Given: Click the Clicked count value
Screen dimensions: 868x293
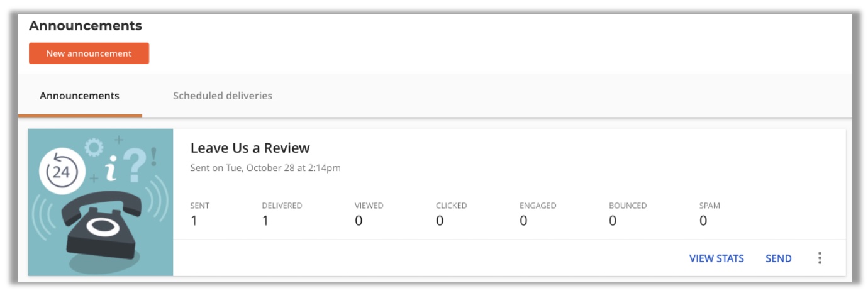Looking at the screenshot, I should [440, 221].
